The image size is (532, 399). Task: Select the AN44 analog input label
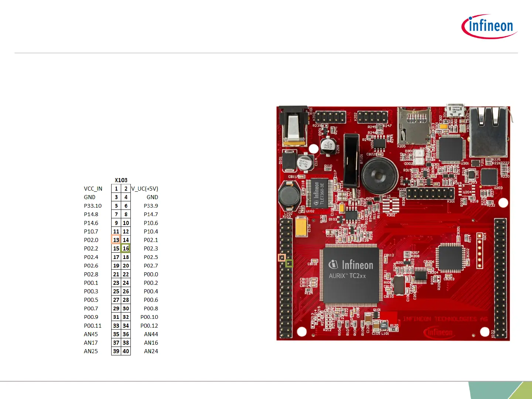coord(151,334)
